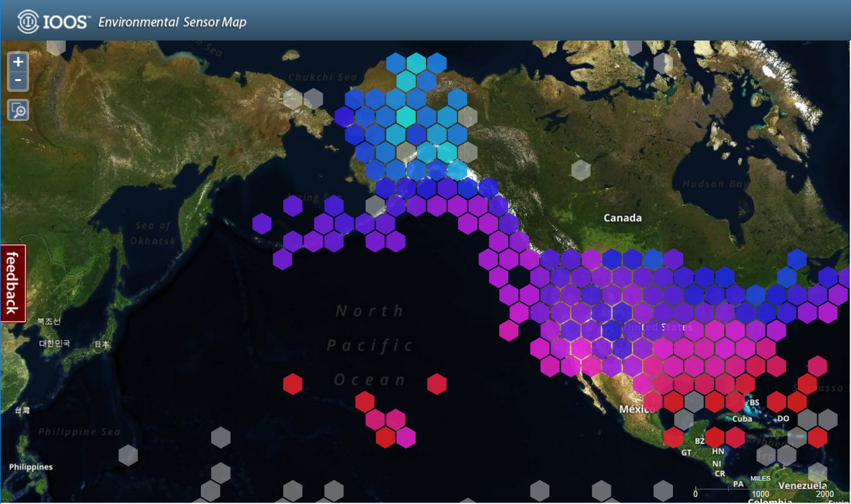Viewport: 851px width, 504px height.
Task: Select the red hexagon left of the word Ocean
Action: click(293, 384)
